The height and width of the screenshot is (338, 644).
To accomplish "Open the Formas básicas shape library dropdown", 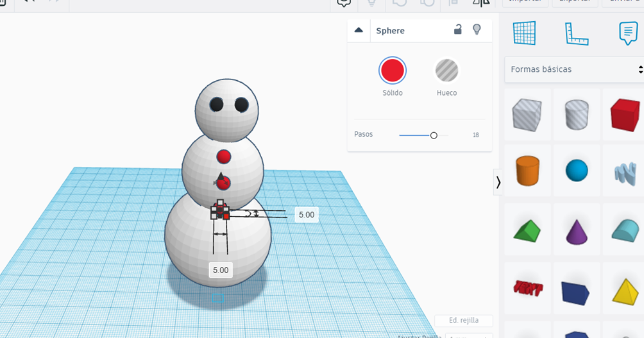I will [x=574, y=69].
